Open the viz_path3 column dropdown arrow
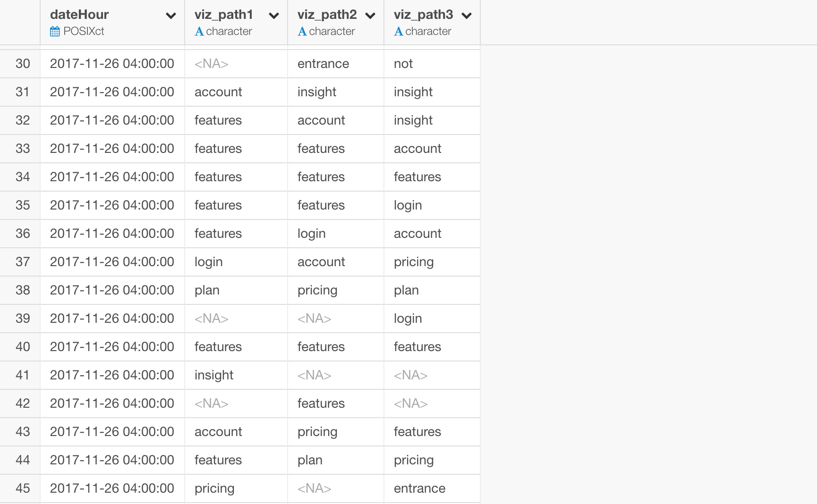 pyautogui.click(x=467, y=16)
